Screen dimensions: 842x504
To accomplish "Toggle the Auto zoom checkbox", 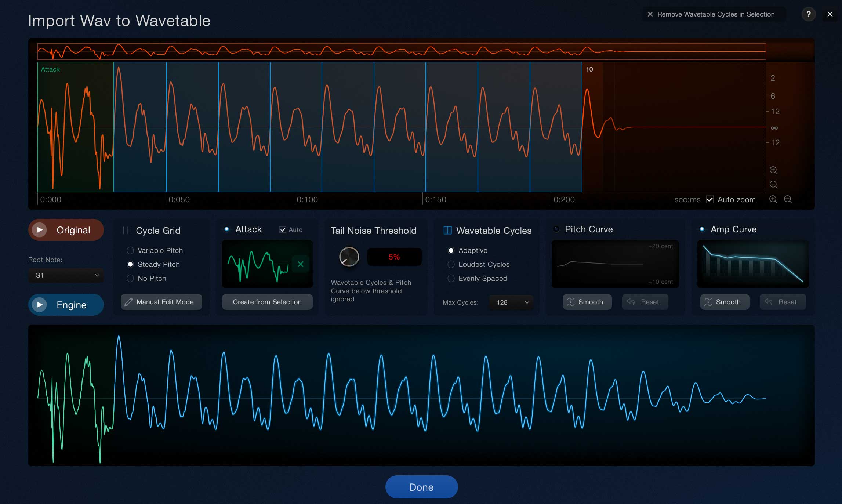I will pos(710,199).
